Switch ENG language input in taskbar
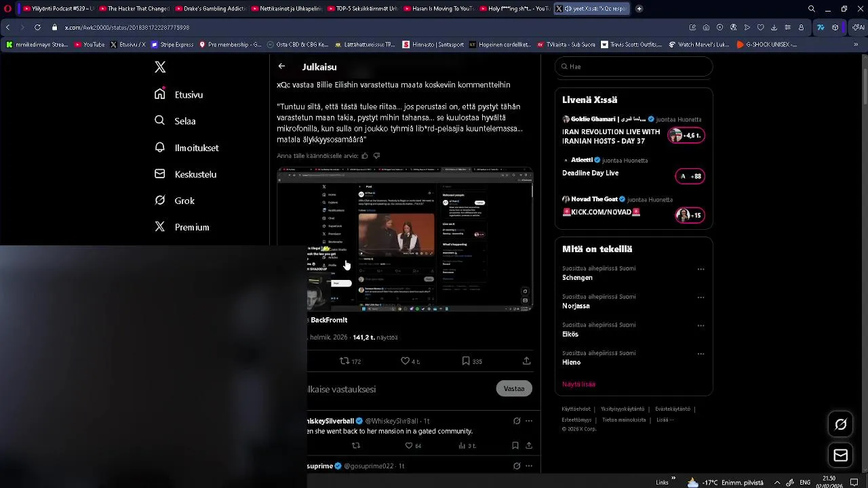 tap(805, 483)
